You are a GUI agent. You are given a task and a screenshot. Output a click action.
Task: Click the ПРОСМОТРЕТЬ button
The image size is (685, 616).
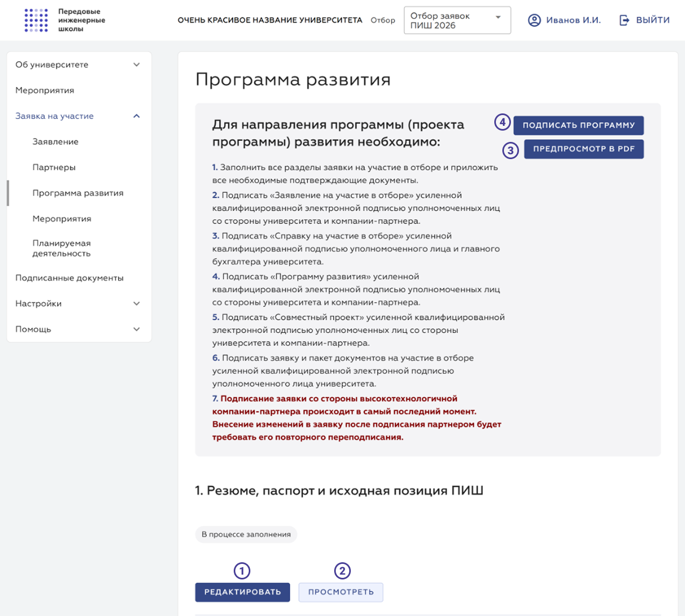(341, 592)
